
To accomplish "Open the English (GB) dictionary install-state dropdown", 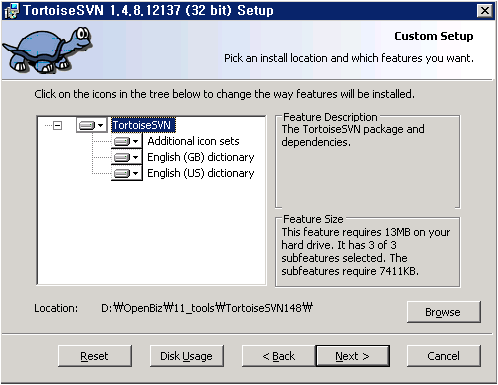I will (x=127, y=157).
